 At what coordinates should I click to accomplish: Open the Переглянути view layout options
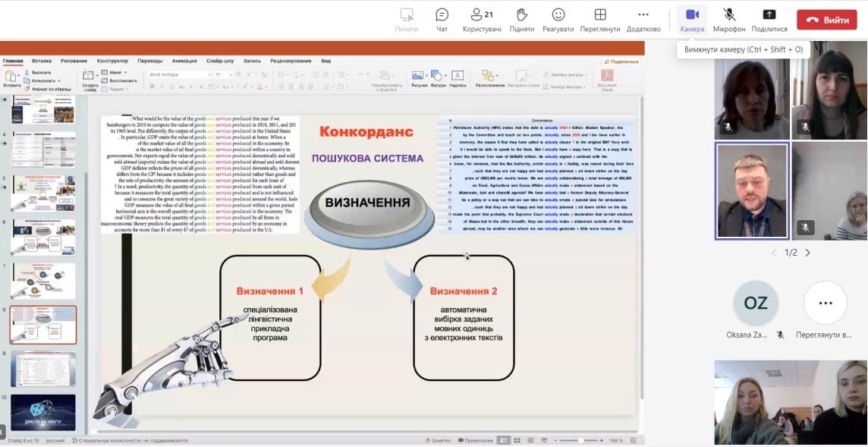[x=599, y=15]
